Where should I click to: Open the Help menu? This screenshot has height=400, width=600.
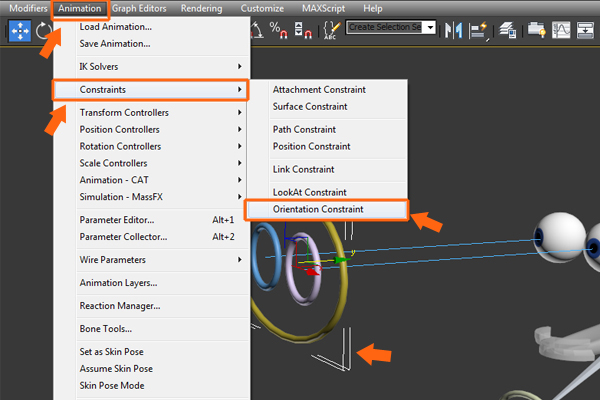[373, 8]
